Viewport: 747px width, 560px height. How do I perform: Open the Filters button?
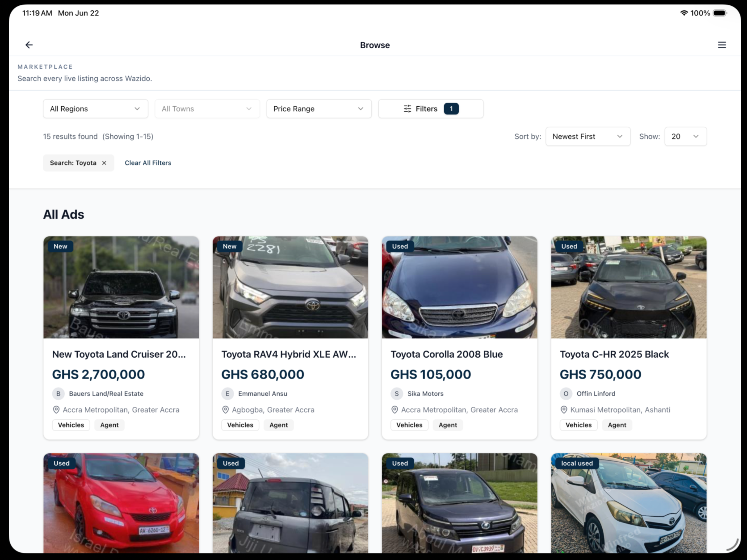(431, 109)
